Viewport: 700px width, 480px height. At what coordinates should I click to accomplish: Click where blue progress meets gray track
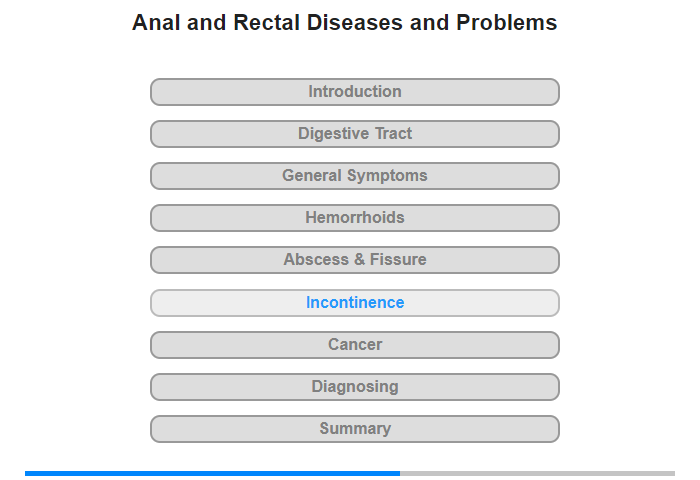pyautogui.click(x=400, y=473)
